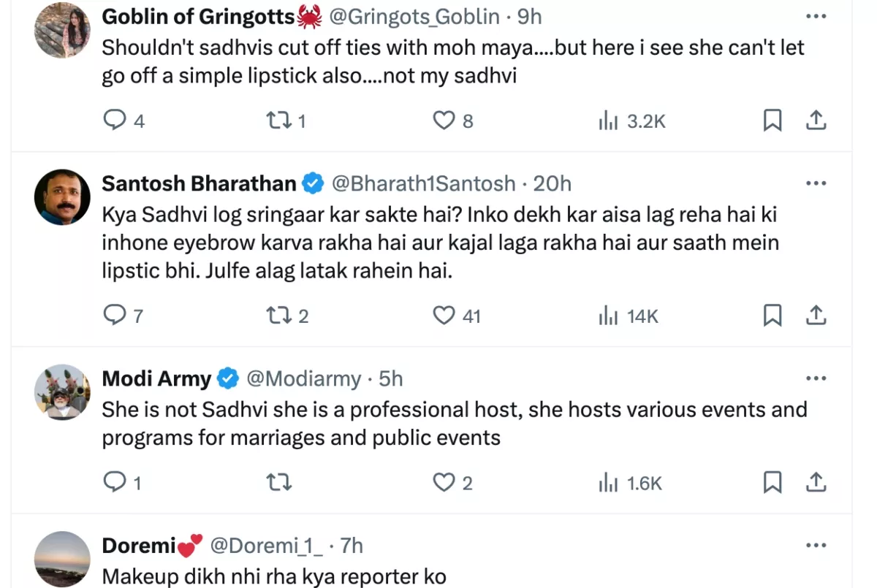Bookmark Goblin of Gringotts' tweet

[772, 120]
